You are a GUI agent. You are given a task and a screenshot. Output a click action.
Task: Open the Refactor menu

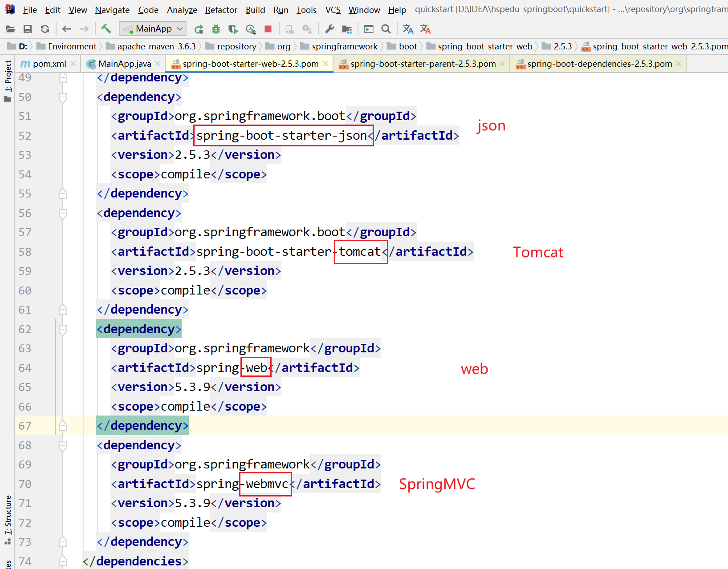click(221, 10)
